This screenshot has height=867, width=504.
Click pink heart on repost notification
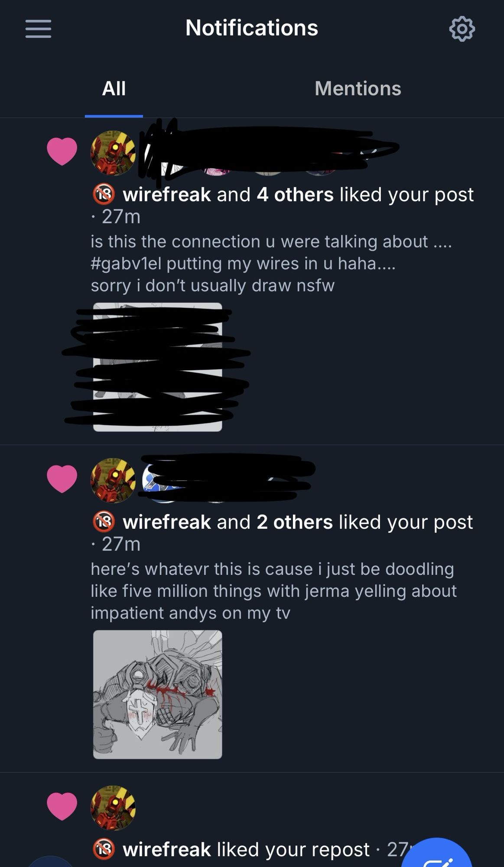click(x=62, y=806)
